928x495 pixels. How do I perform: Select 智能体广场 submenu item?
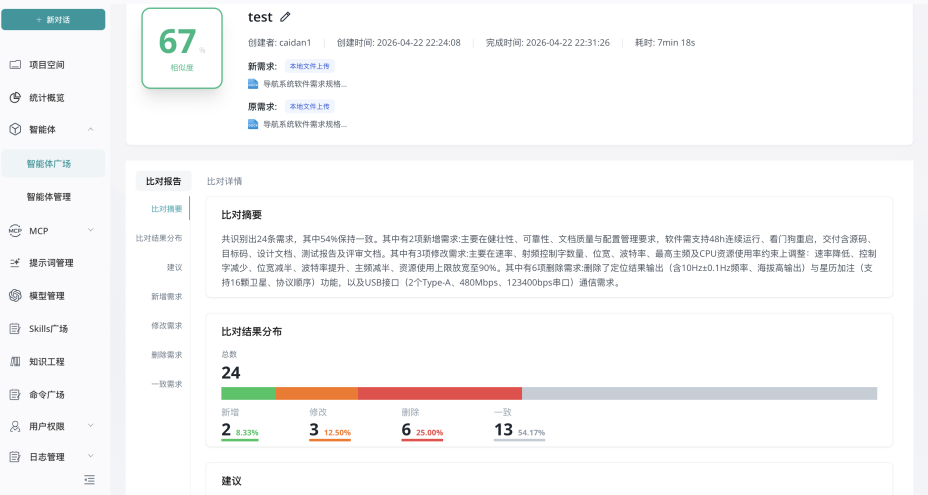pyautogui.click(x=53, y=163)
